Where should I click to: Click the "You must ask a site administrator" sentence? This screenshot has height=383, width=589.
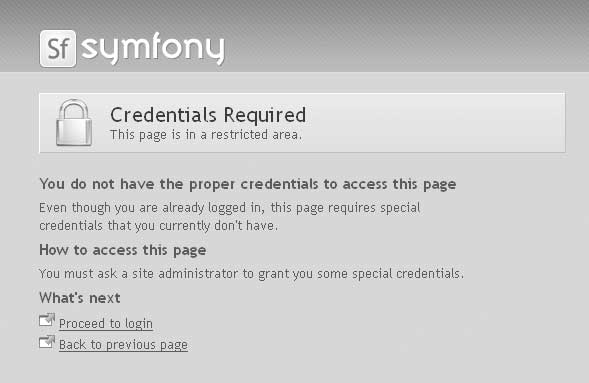(252, 274)
